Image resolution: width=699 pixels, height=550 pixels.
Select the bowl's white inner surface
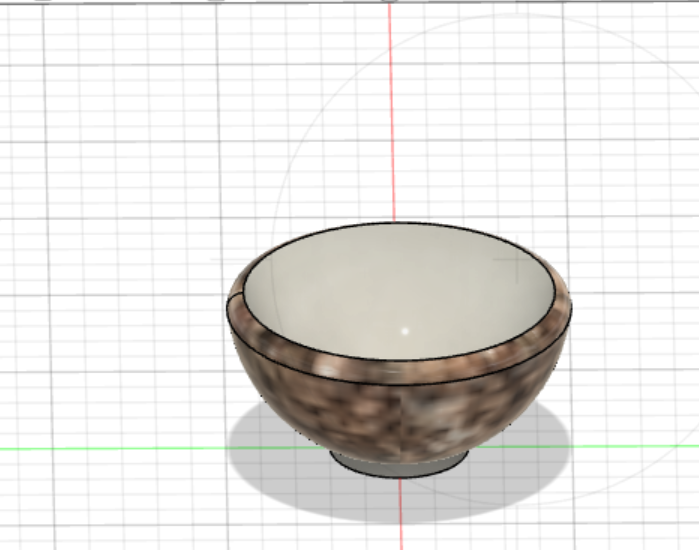point(399,292)
